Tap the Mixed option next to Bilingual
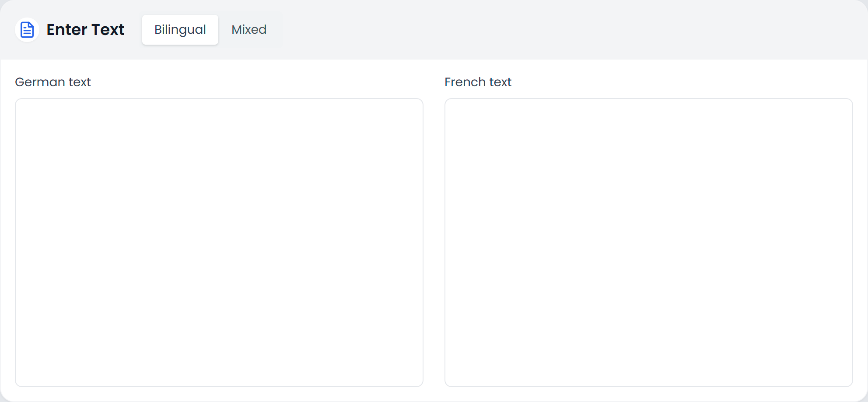This screenshot has height=402, width=868. [x=248, y=29]
